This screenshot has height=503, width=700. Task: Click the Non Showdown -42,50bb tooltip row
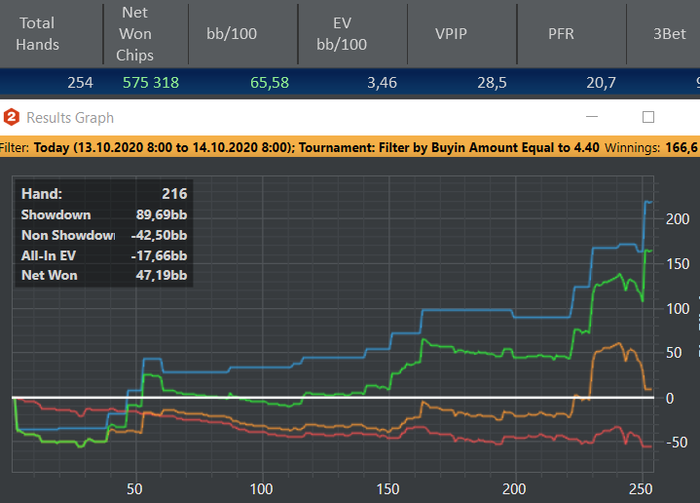104,235
